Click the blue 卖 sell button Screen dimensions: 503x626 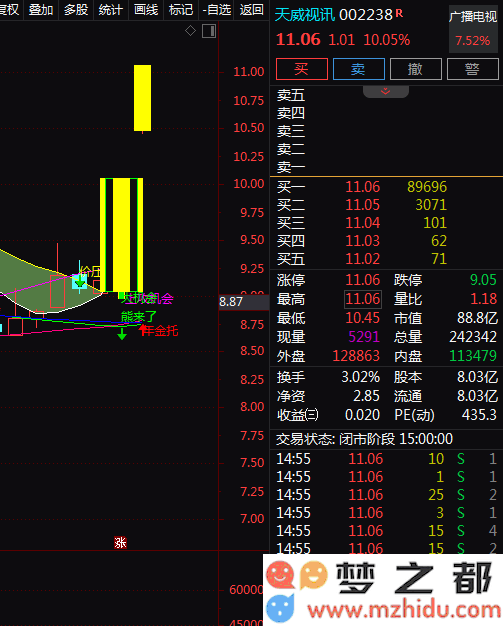(358, 69)
